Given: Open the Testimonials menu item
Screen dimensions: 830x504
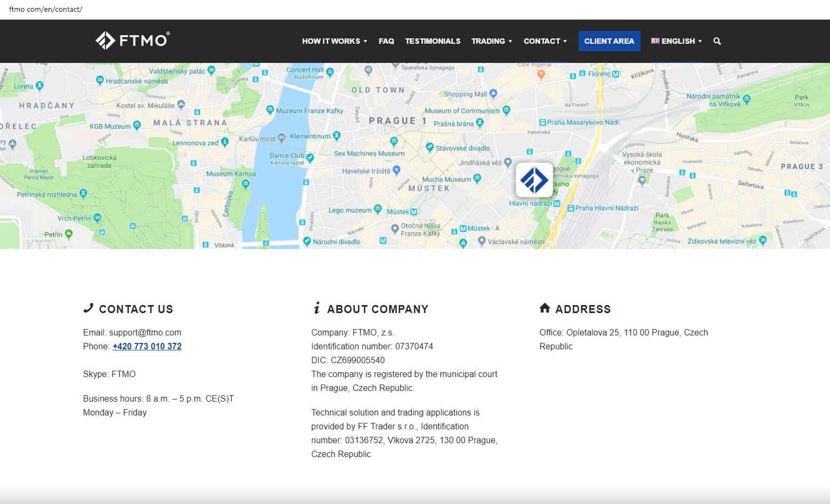Looking at the screenshot, I should pos(432,41).
